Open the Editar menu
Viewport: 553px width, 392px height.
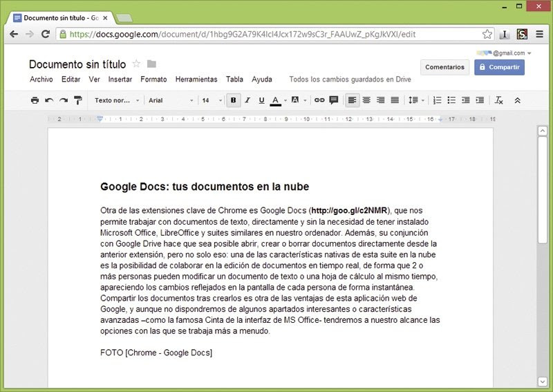pyautogui.click(x=71, y=80)
